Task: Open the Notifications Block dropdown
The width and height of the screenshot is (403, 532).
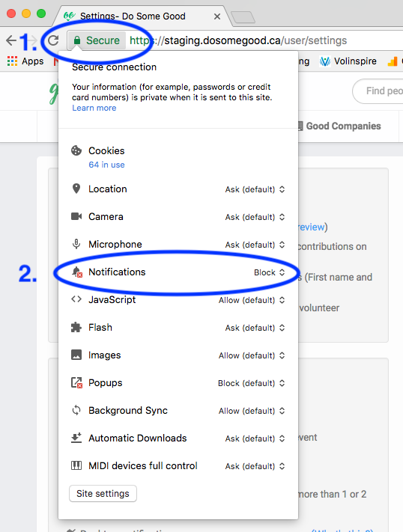Action: [270, 272]
